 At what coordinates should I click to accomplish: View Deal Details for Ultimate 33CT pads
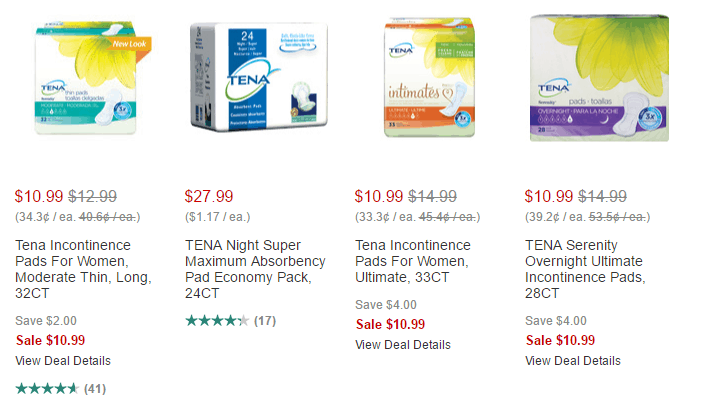pos(403,344)
